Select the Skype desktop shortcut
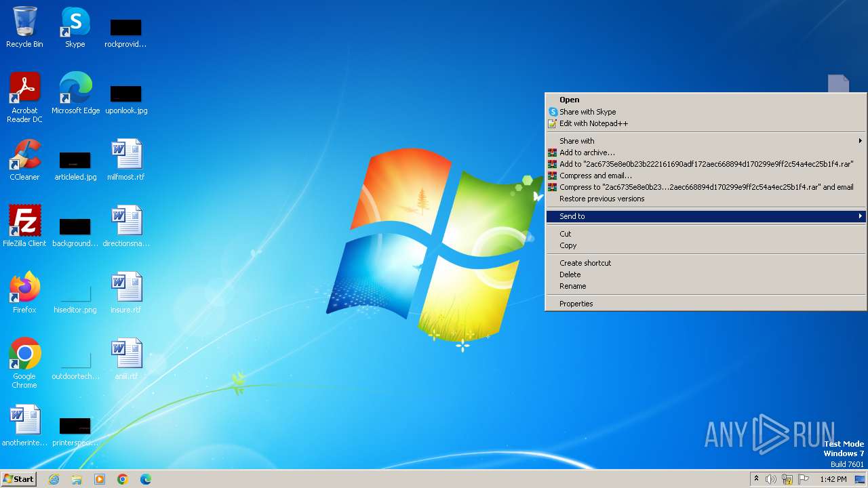The width and height of the screenshot is (868, 488). pos(75,27)
